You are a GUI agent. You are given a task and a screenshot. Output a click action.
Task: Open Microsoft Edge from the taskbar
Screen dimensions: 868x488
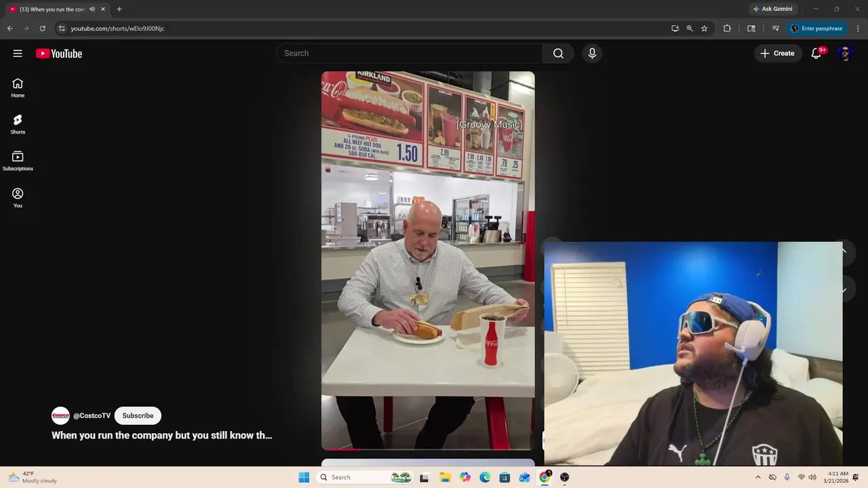485,477
